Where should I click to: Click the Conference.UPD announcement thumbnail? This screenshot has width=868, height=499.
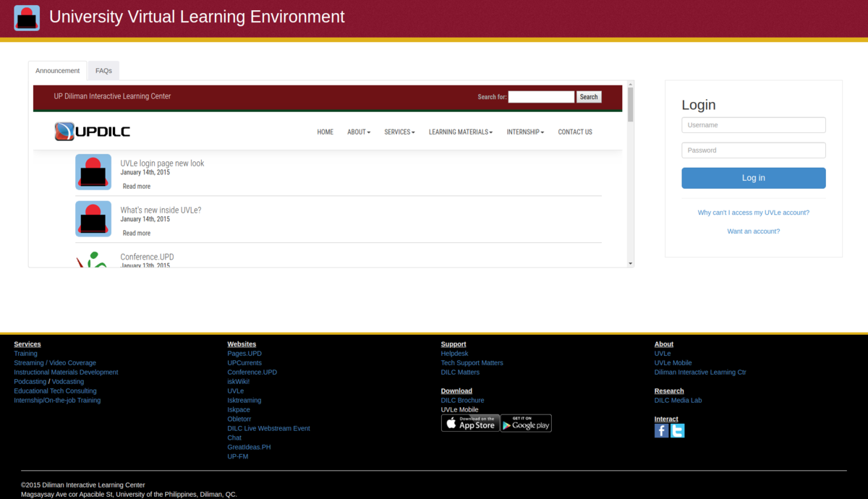tap(93, 259)
